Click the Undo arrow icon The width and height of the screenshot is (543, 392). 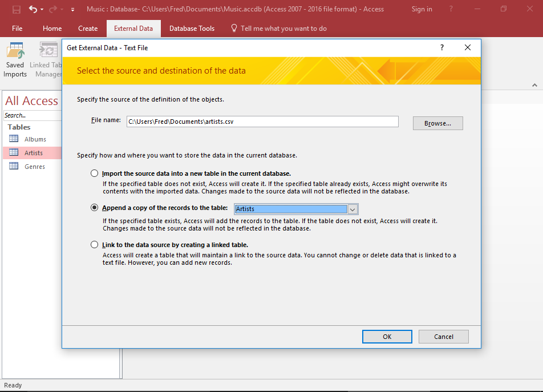pos(33,9)
